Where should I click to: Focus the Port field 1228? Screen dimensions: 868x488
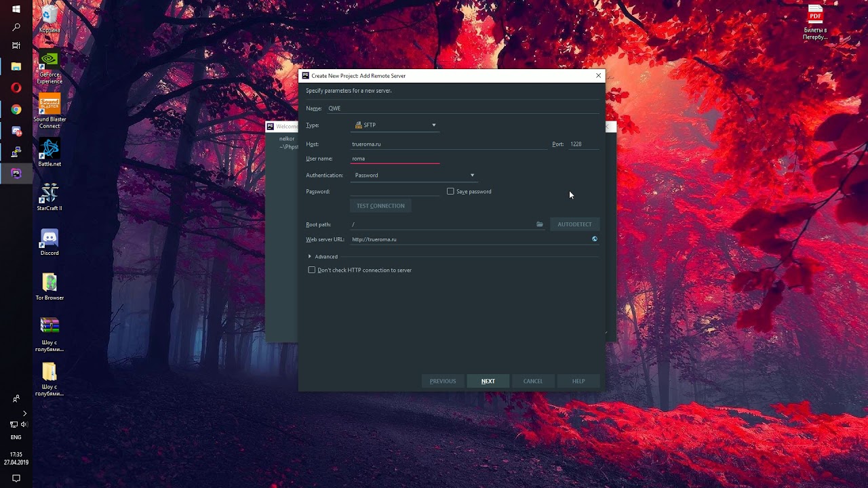(584, 144)
